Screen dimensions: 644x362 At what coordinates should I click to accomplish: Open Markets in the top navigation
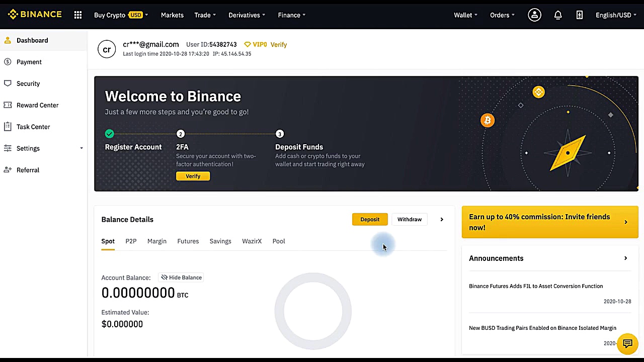[x=172, y=15]
